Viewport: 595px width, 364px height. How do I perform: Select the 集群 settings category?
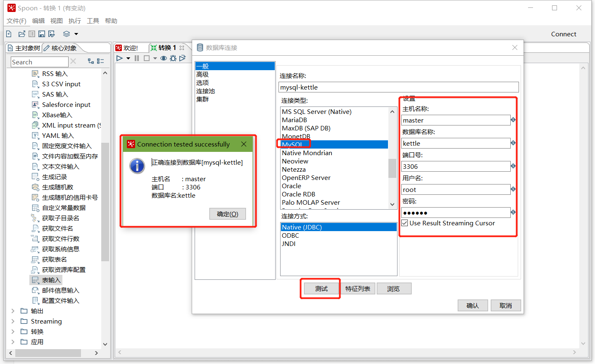[x=202, y=99]
